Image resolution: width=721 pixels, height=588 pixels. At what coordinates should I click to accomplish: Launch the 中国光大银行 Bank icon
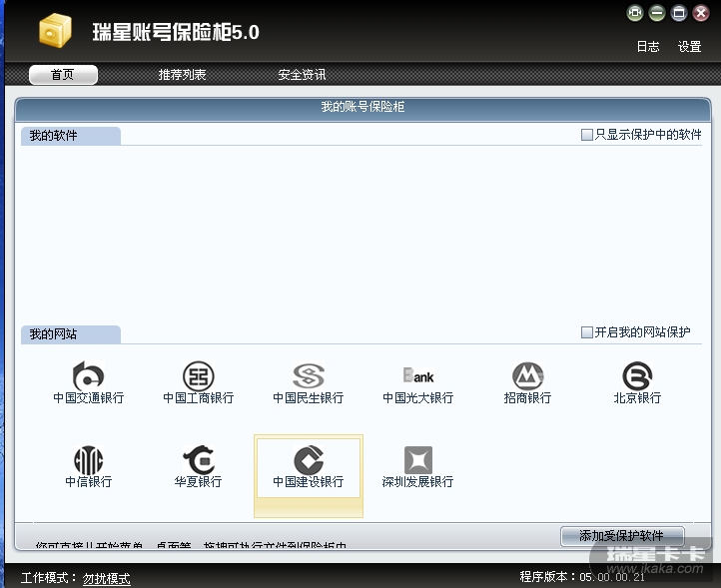coord(418,375)
